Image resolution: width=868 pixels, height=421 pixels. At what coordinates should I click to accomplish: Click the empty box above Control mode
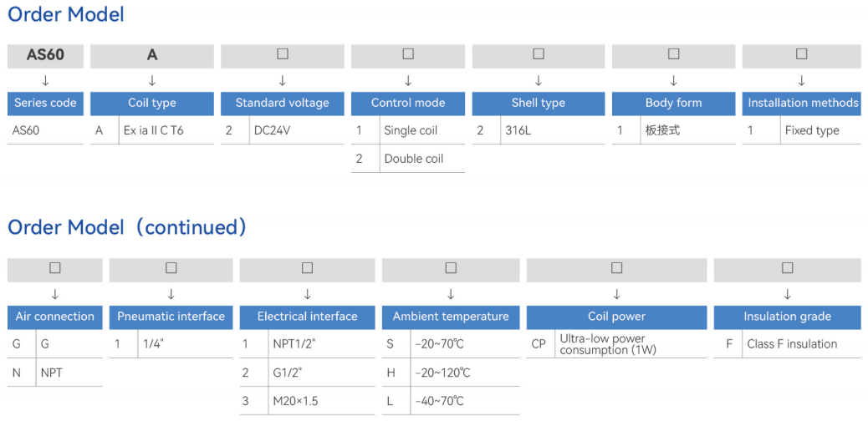[x=408, y=54]
